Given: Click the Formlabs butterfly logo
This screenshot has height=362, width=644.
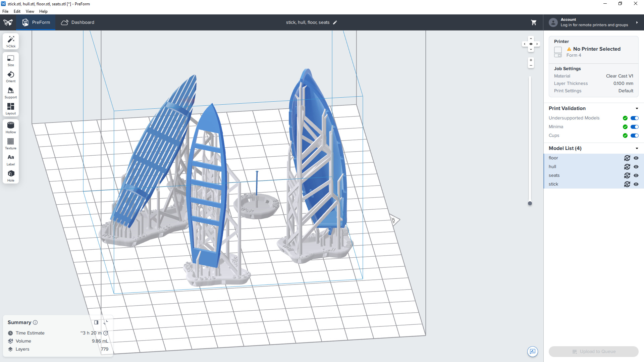Looking at the screenshot, I should tap(8, 22).
